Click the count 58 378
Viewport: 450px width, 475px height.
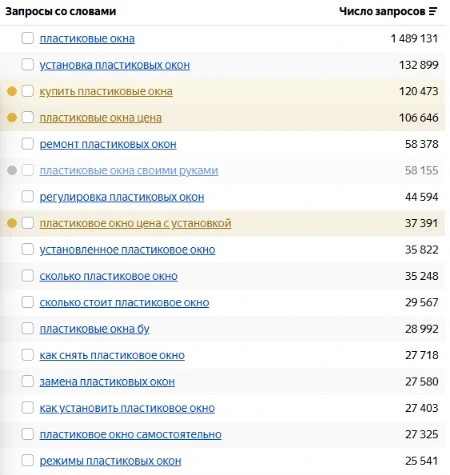point(422,144)
